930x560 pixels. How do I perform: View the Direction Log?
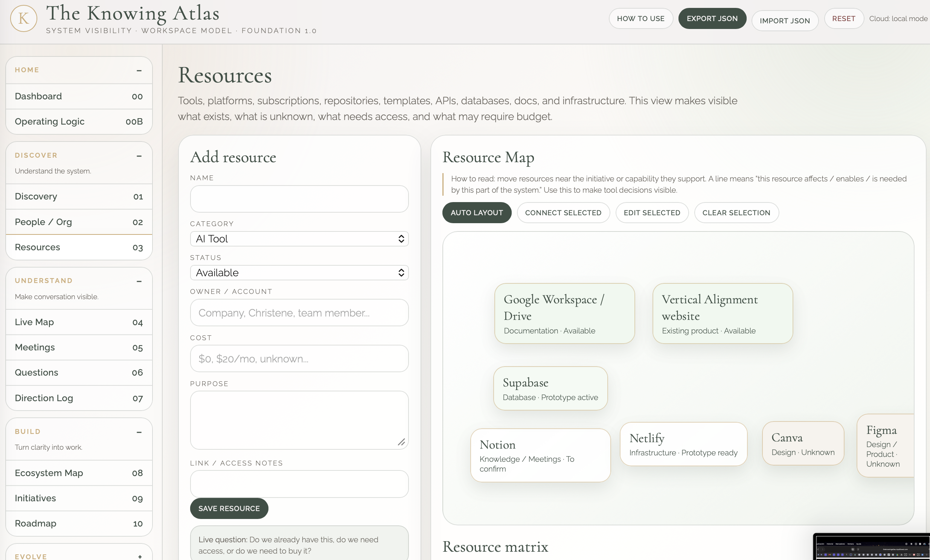click(x=79, y=398)
